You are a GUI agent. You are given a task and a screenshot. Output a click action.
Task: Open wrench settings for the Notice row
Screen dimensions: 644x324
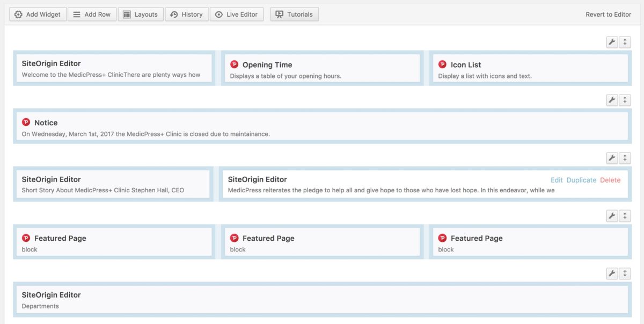click(x=612, y=99)
